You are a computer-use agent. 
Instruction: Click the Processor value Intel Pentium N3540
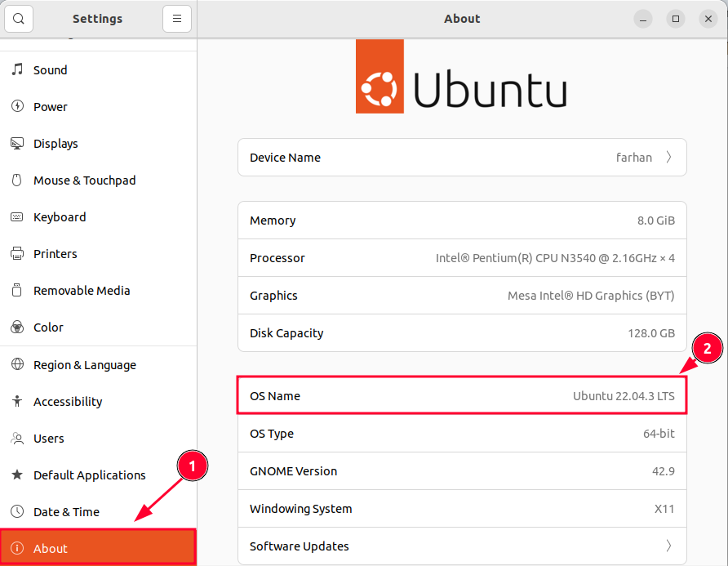point(555,258)
